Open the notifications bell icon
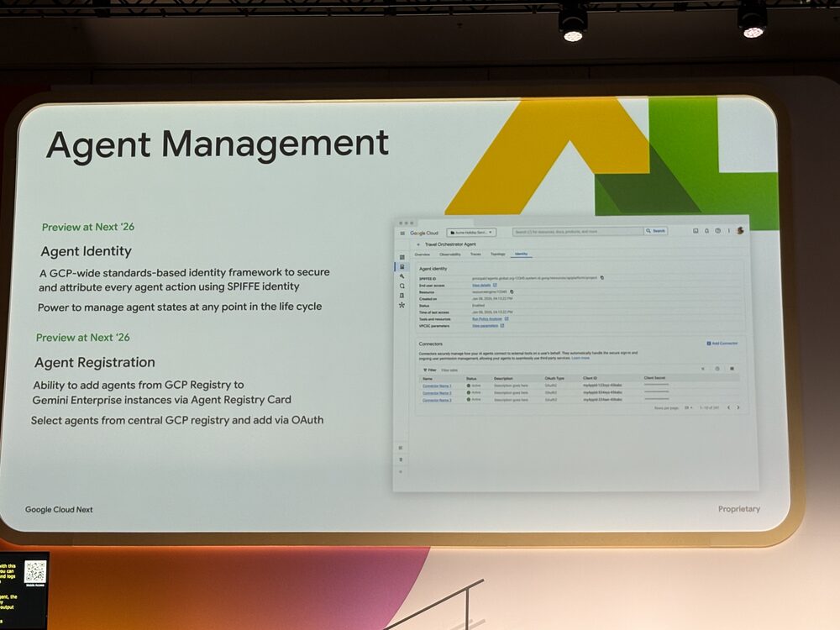 pos(706,231)
